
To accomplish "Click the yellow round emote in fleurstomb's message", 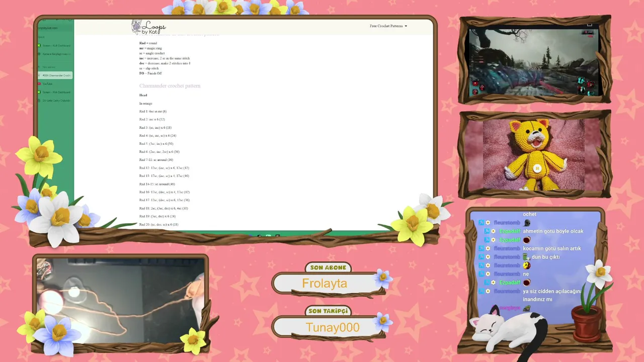I will 526,265.
